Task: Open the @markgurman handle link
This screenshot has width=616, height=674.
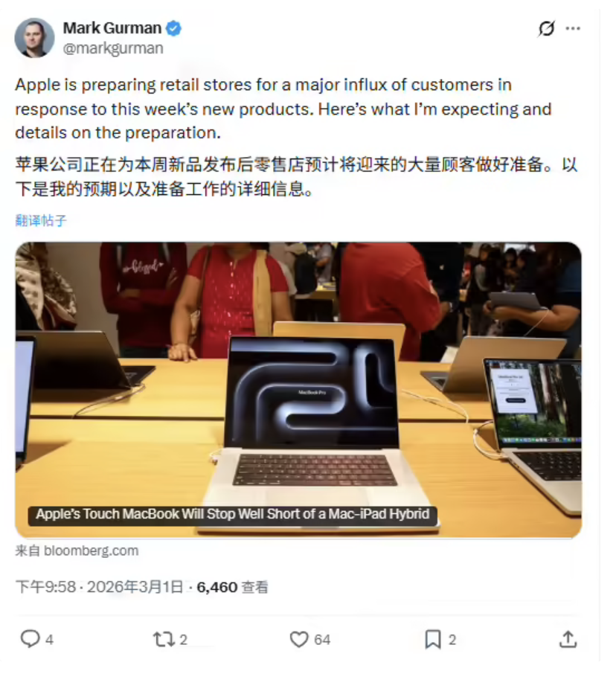Action: 113,48
